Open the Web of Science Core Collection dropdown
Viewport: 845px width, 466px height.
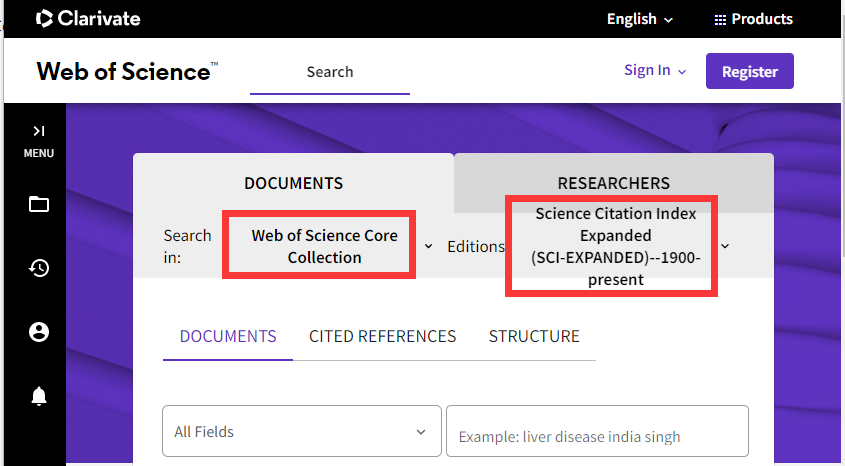click(x=324, y=246)
